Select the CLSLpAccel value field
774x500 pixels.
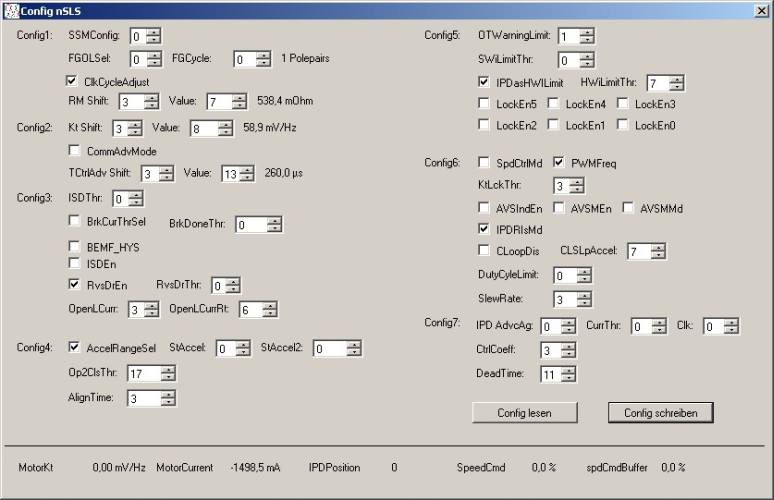pyautogui.click(x=636, y=251)
